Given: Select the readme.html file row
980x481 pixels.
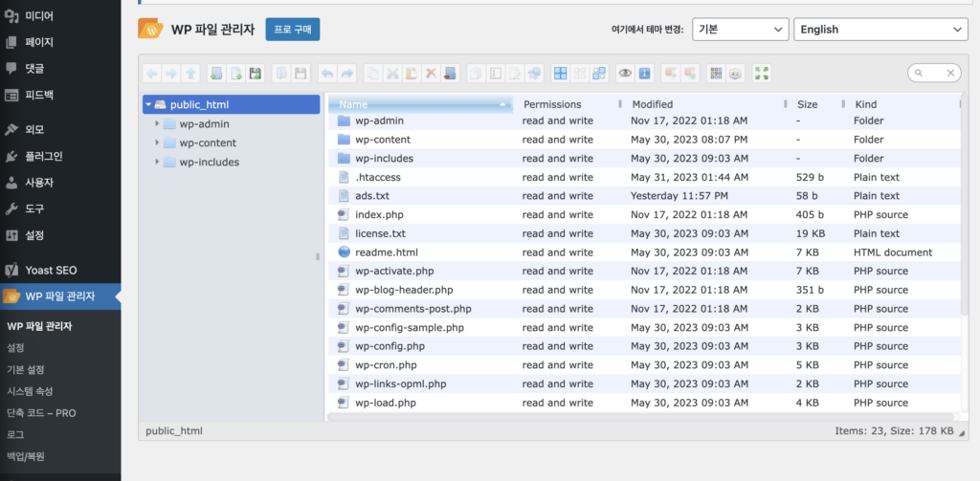Looking at the screenshot, I should tap(645, 252).
